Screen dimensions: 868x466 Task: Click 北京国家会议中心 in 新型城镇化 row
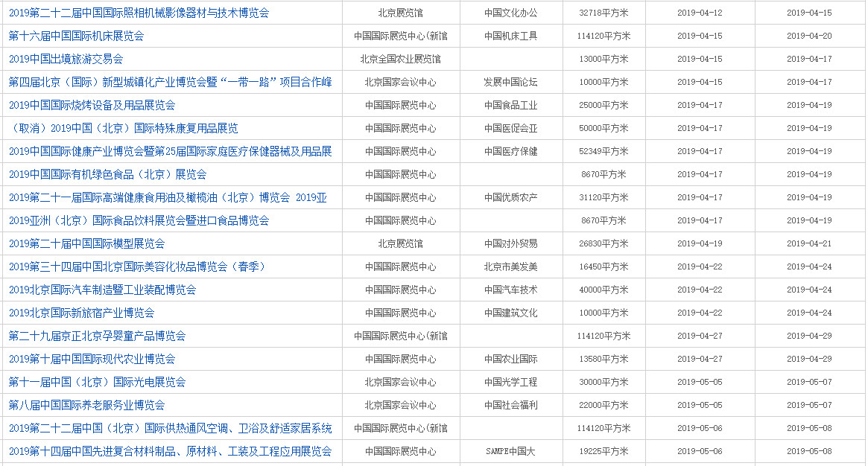[400, 83]
